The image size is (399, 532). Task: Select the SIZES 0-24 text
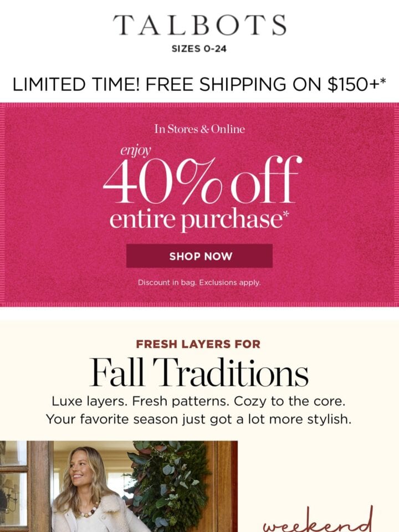[x=199, y=49]
